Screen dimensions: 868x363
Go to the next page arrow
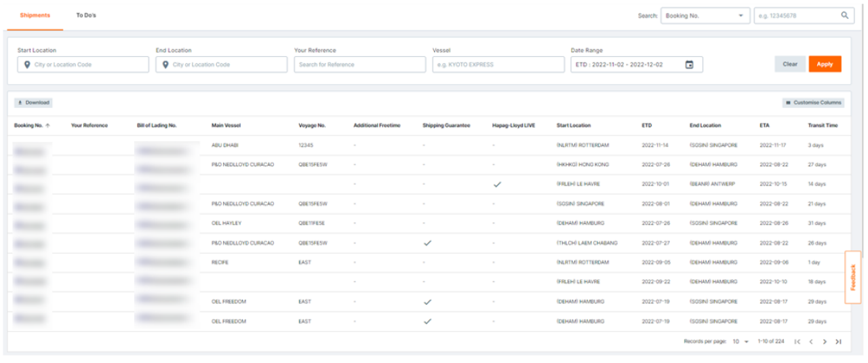coord(825,342)
